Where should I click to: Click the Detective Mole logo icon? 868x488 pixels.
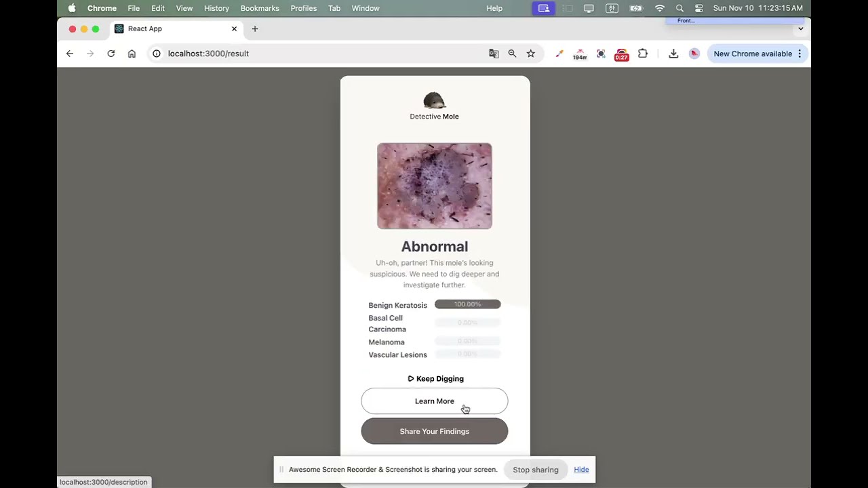click(434, 100)
